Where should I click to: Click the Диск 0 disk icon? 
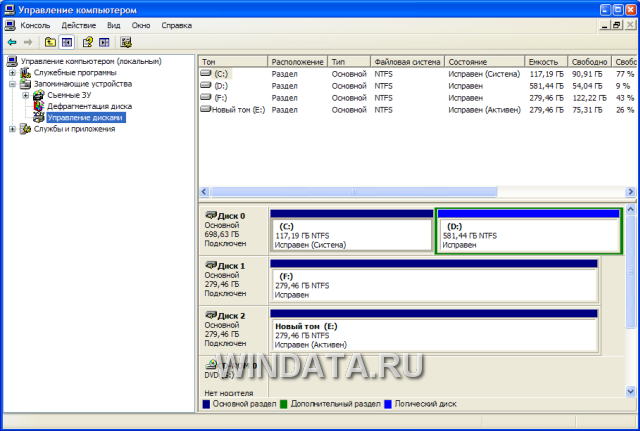(x=211, y=215)
